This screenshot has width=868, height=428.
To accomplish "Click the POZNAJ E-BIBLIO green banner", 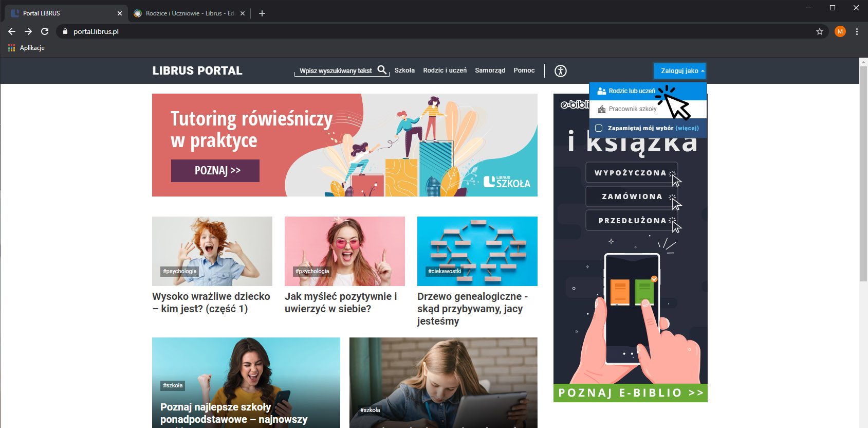I will [x=630, y=393].
